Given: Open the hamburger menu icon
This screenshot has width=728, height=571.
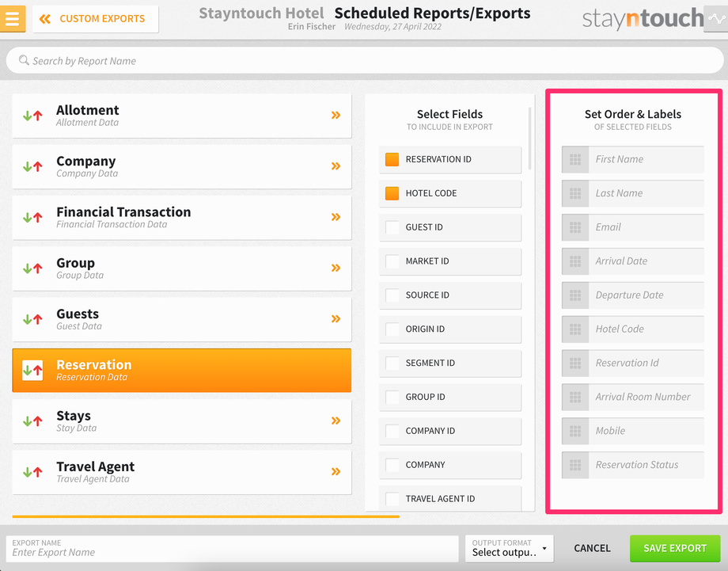Looking at the screenshot, I should [x=13, y=18].
